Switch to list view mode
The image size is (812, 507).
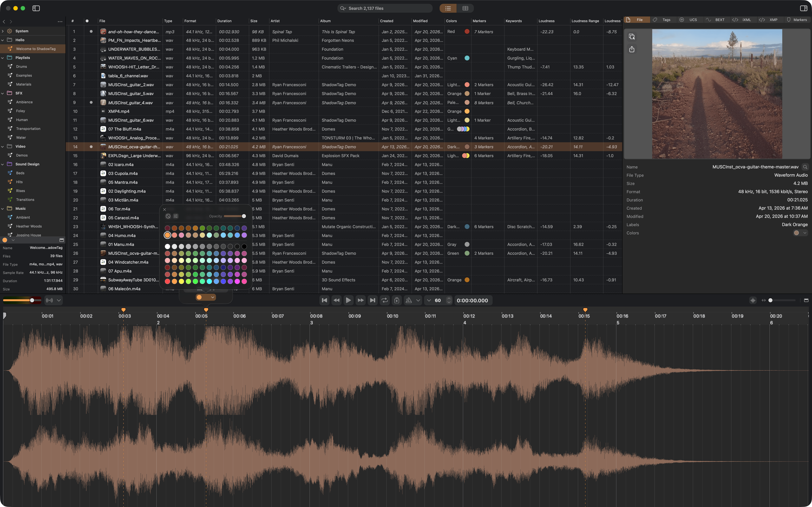coord(448,8)
